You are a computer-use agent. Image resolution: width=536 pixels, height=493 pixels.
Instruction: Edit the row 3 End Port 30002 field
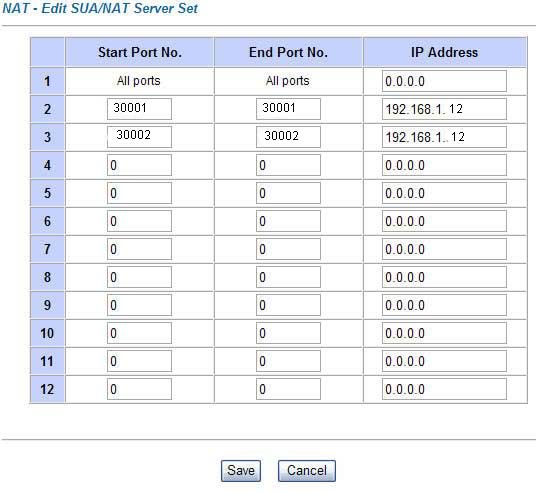[288, 137]
